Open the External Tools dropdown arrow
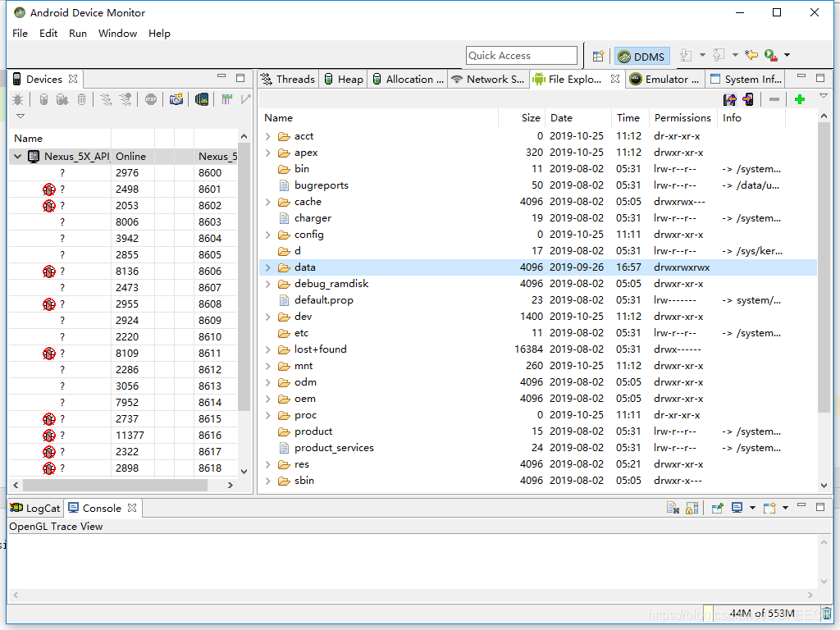Image resolution: width=840 pixels, height=630 pixels. point(787,55)
